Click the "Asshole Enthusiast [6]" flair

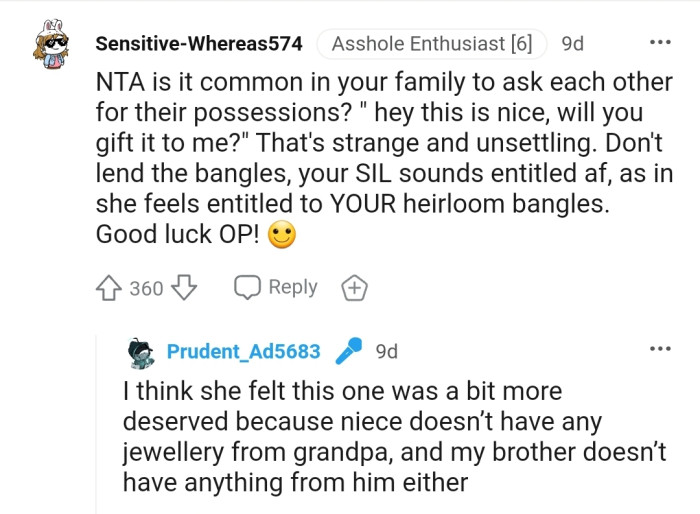[431, 44]
